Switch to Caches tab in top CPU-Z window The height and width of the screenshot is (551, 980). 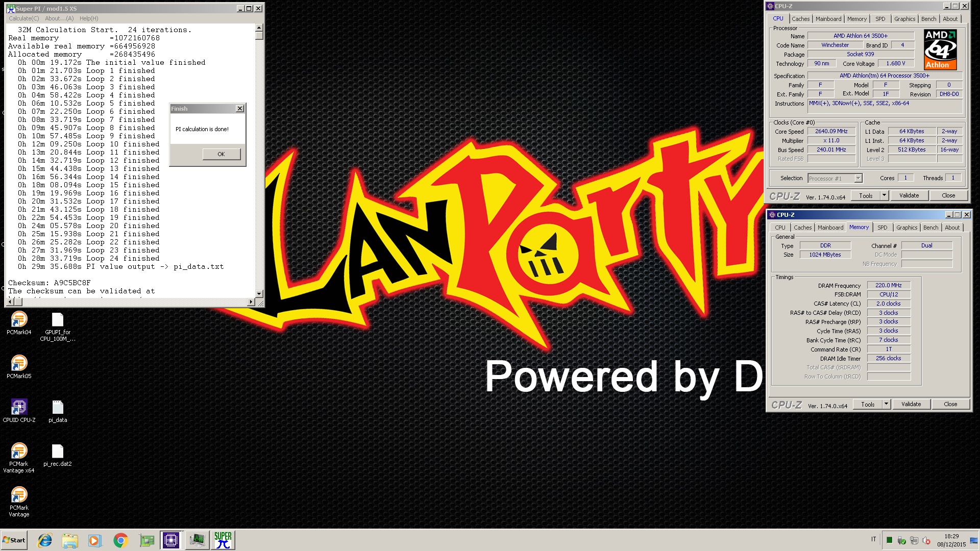(x=801, y=19)
